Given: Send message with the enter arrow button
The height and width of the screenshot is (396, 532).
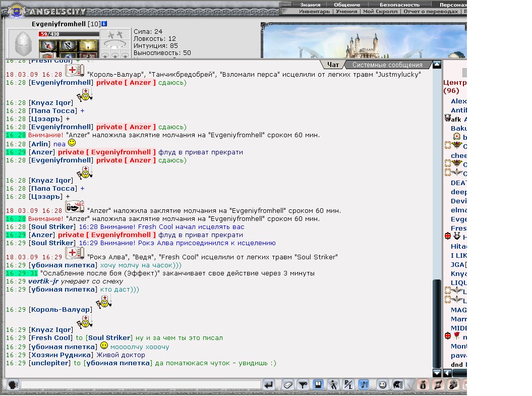Looking at the screenshot, I should click(268, 385).
